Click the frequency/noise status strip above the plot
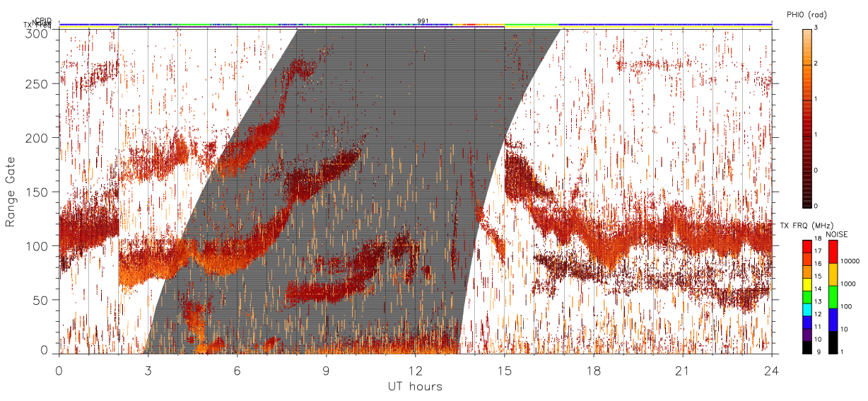This screenshot has width=868, height=401. 415,25
